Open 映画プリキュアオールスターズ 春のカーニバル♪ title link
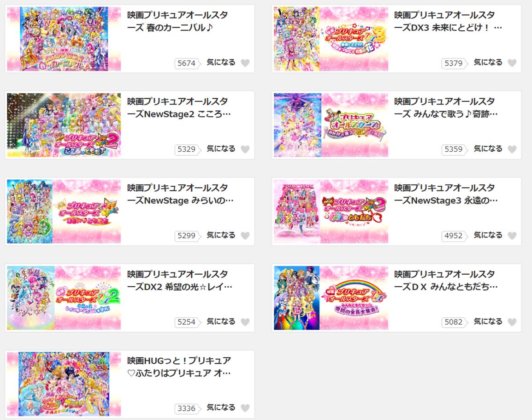The image size is (532, 420). [x=177, y=21]
